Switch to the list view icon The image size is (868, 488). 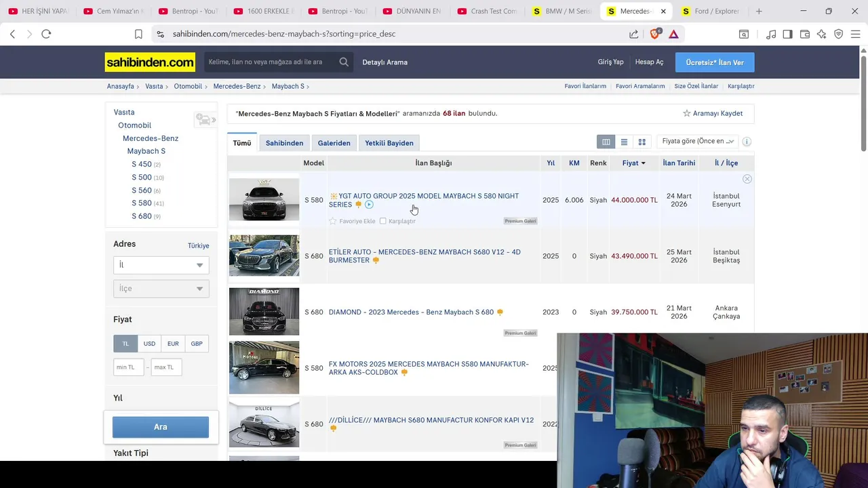coord(624,142)
